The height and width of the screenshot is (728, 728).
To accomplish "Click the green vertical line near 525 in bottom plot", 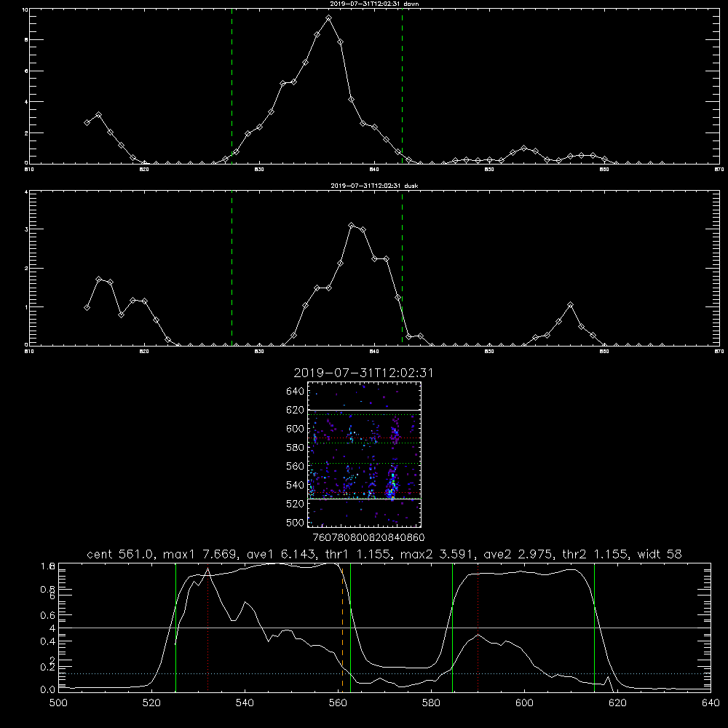I will tap(175, 628).
